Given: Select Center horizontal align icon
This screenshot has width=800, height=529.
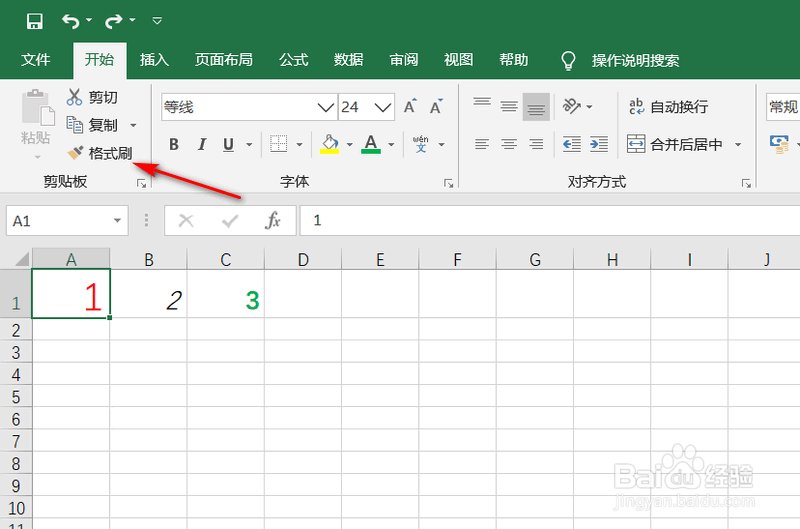Looking at the screenshot, I should (x=509, y=144).
